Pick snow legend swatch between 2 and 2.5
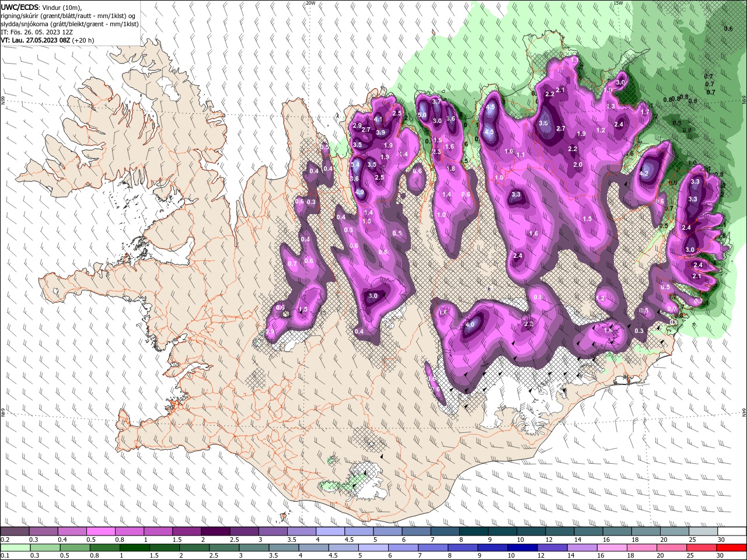This screenshot has width=747, height=560. 215,531
